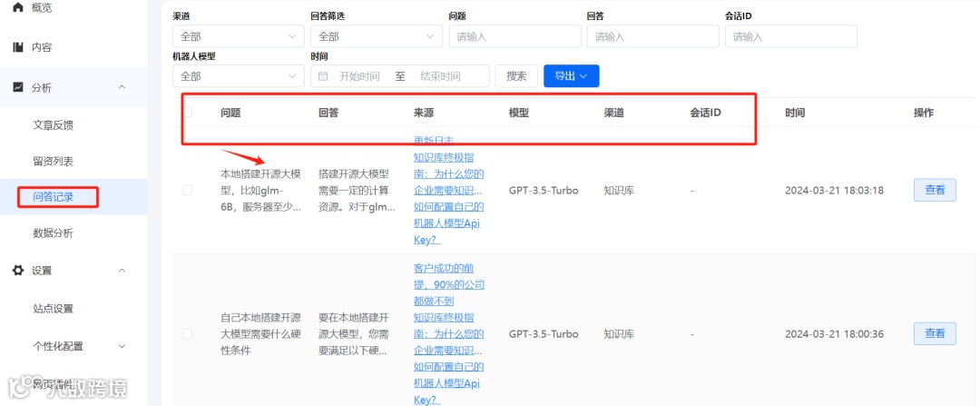Open the 渠道 filter dropdown
This screenshot has height=406, width=980.
[x=238, y=37]
